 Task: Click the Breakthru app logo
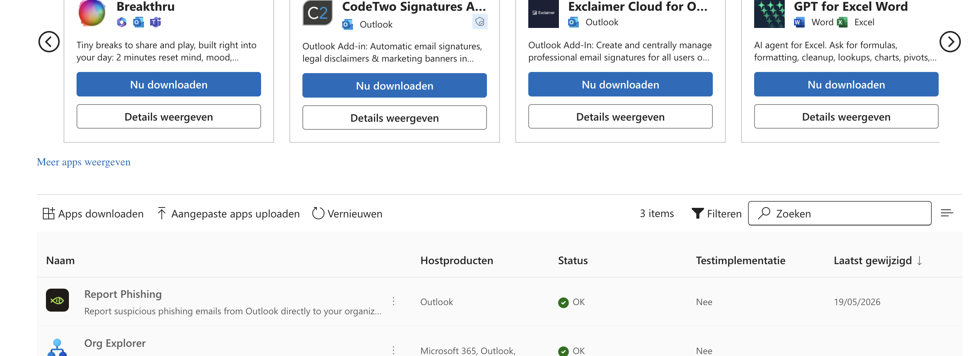[92, 13]
